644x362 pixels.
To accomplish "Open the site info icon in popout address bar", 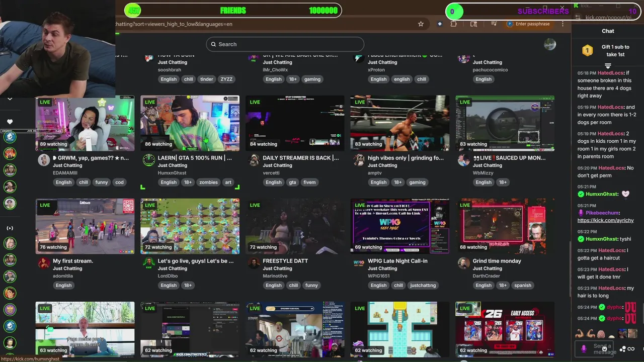I will (x=578, y=18).
